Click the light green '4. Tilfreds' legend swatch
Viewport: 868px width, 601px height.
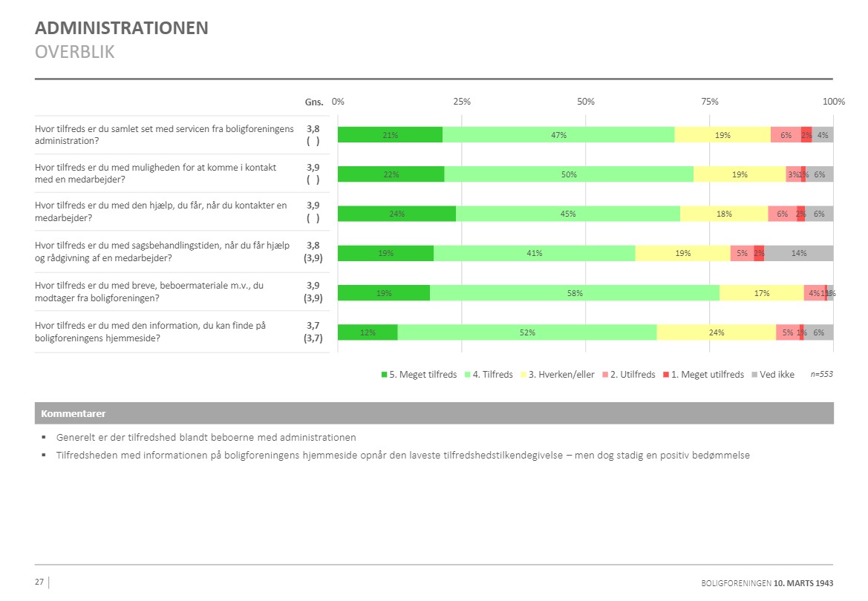[468, 375]
